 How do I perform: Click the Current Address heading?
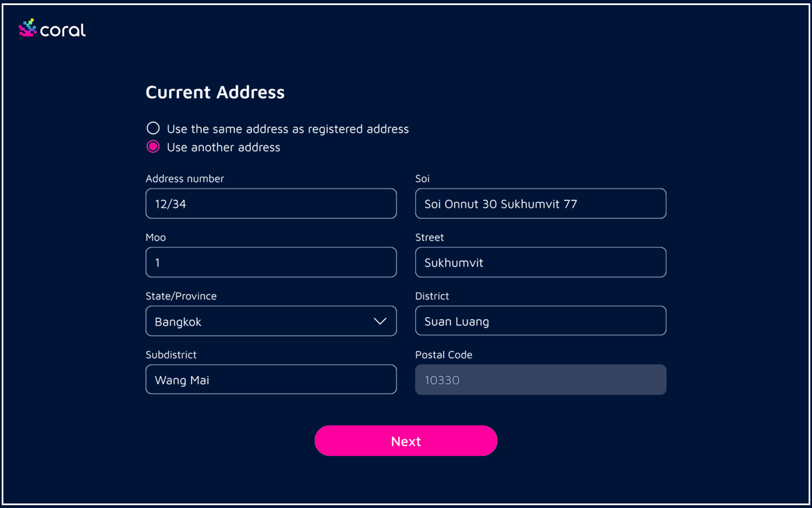pos(215,92)
